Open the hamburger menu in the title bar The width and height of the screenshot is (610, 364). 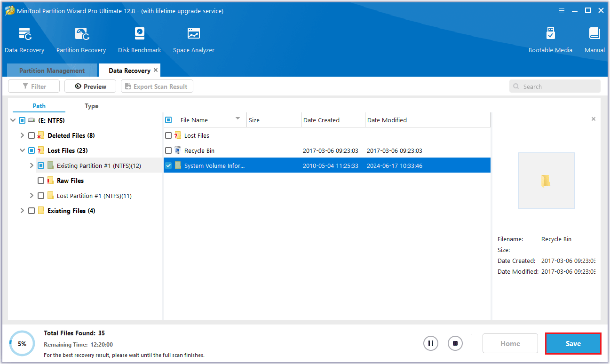(562, 10)
